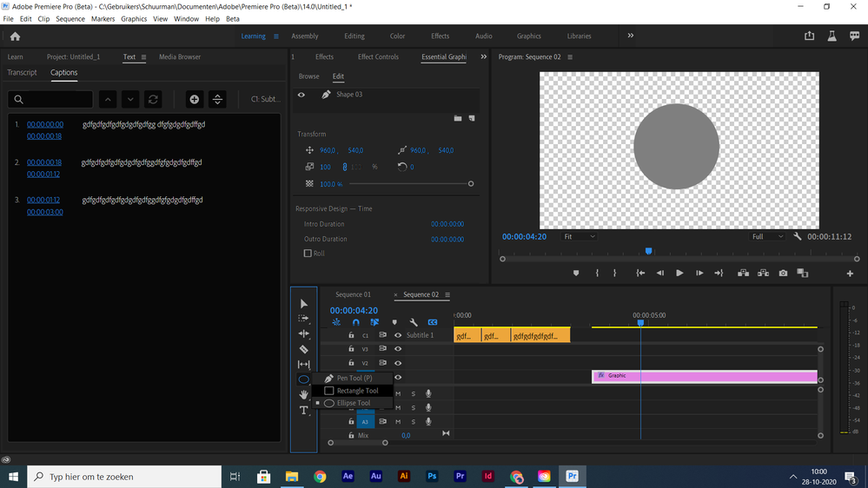
Task: Open Program monitor panel menu
Action: coord(570,57)
